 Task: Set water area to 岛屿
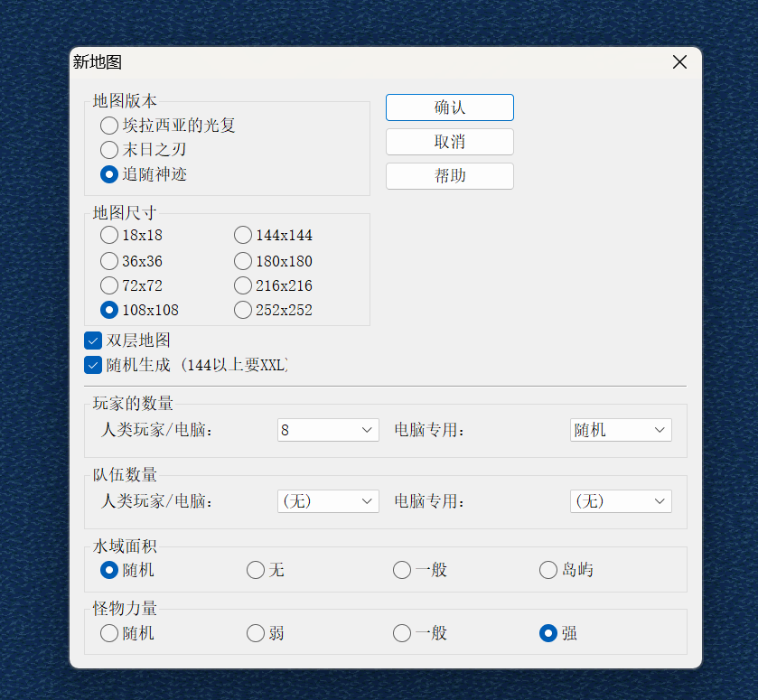(x=547, y=570)
